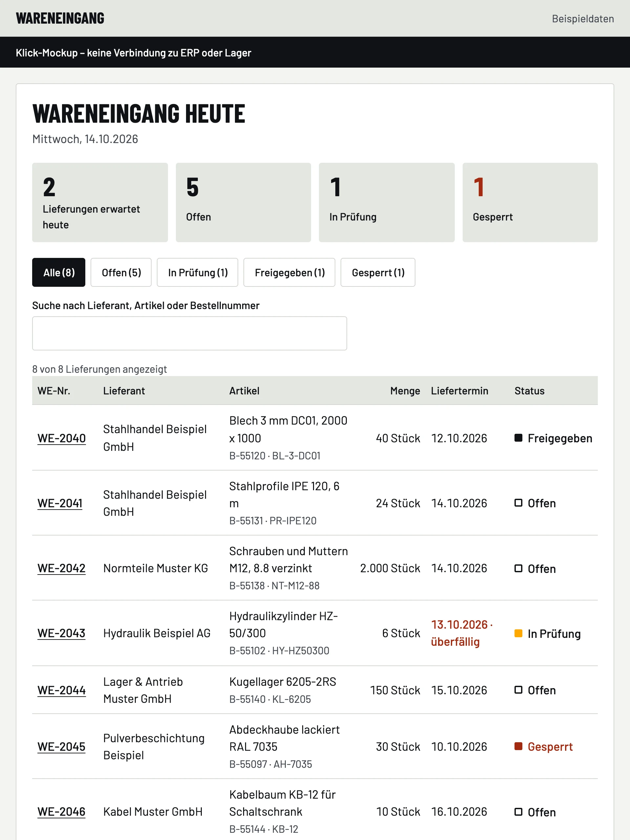Click '8 von 8 Lieferungen angezeigt' counter
Viewport: 630px width, 840px height.
tap(99, 369)
